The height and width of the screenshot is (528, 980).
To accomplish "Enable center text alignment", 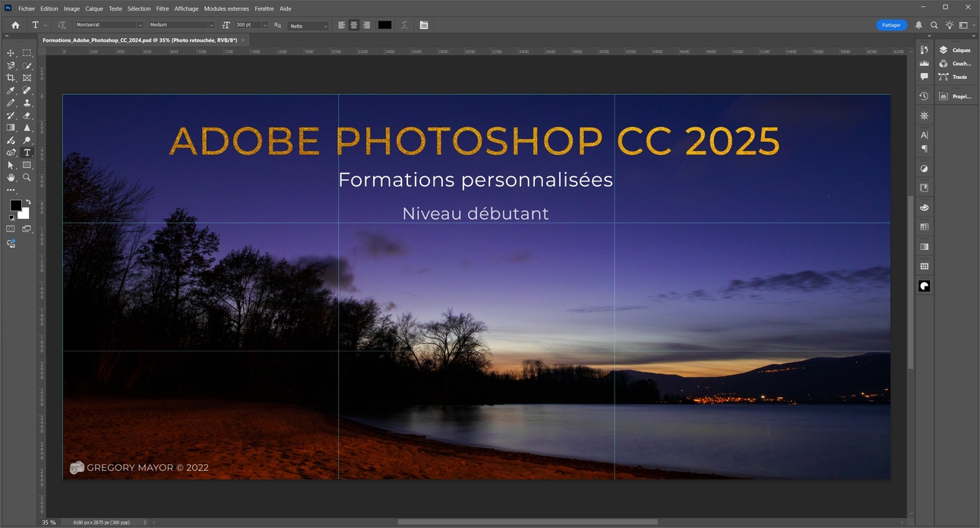I will click(354, 25).
